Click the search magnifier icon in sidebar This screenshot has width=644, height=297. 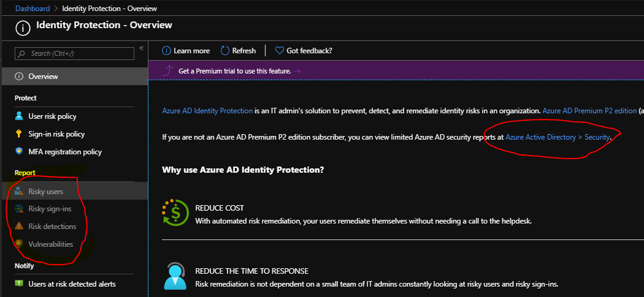[x=22, y=53]
